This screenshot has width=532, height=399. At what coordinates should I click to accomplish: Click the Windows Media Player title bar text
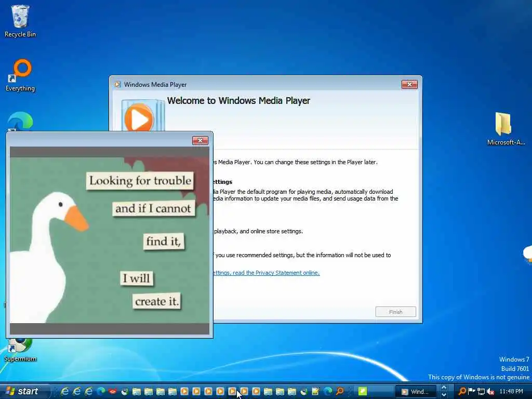(155, 85)
